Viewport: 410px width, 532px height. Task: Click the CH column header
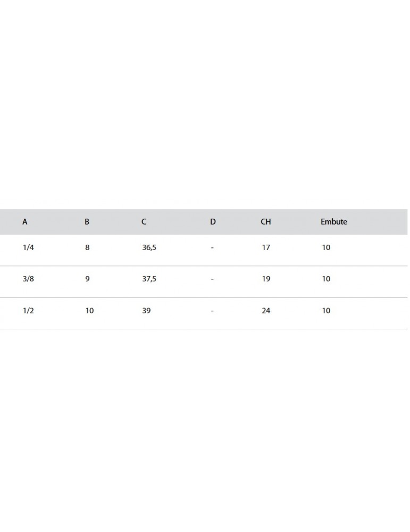(266, 222)
